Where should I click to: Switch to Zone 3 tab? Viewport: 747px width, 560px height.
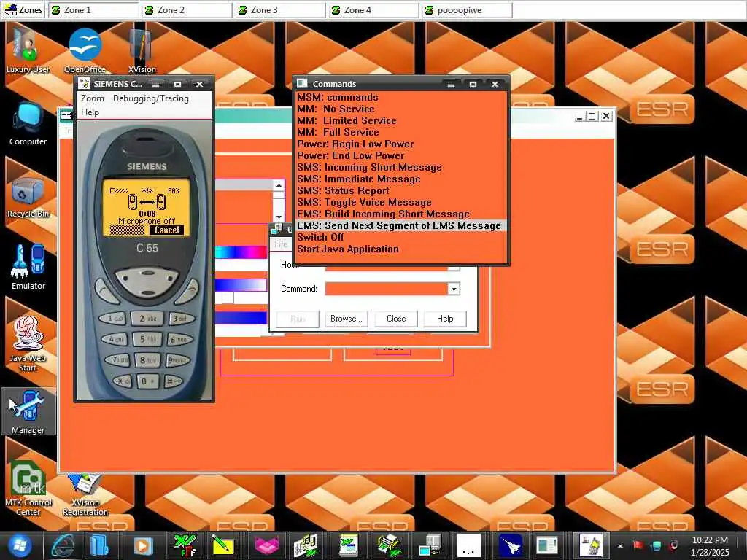pos(280,10)
